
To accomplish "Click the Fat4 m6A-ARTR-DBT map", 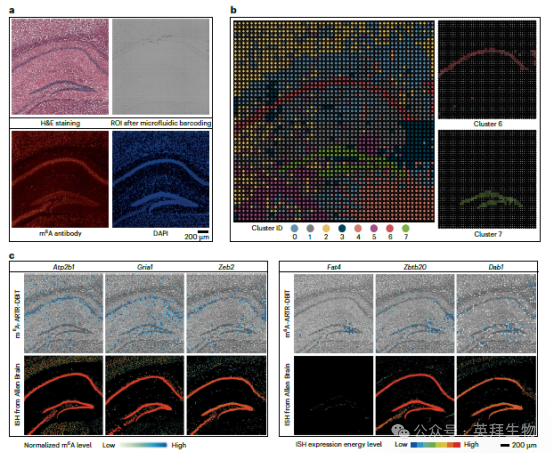I will (x=334, y=313).
